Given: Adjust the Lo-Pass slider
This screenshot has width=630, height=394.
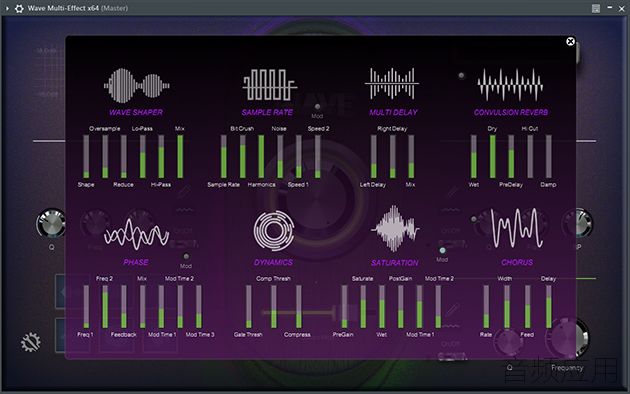Looking at the screenshot, I should pos(142,156).
